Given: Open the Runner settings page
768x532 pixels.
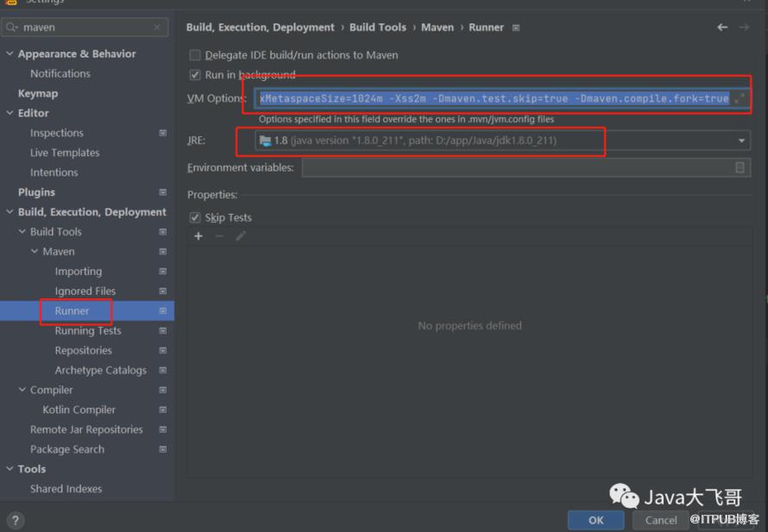Looking at the screenshot, I should pyautogui.click(x=72, y=311).
